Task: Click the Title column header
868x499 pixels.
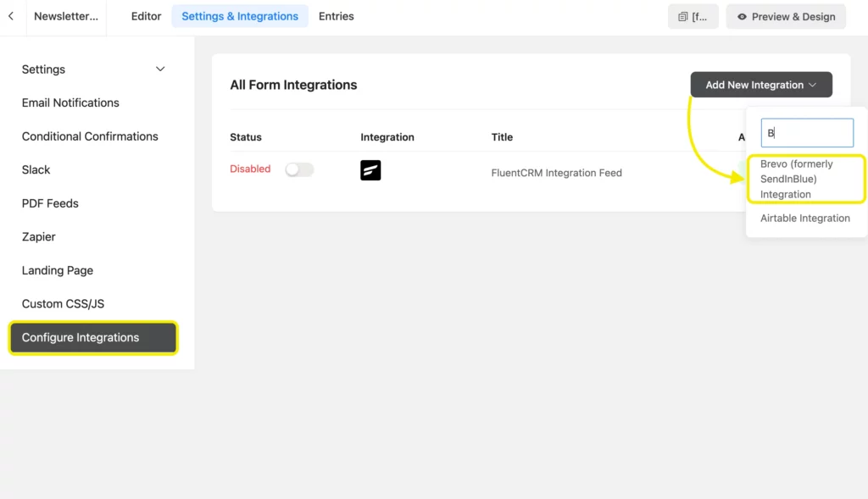Action: (x=502, y=137)
